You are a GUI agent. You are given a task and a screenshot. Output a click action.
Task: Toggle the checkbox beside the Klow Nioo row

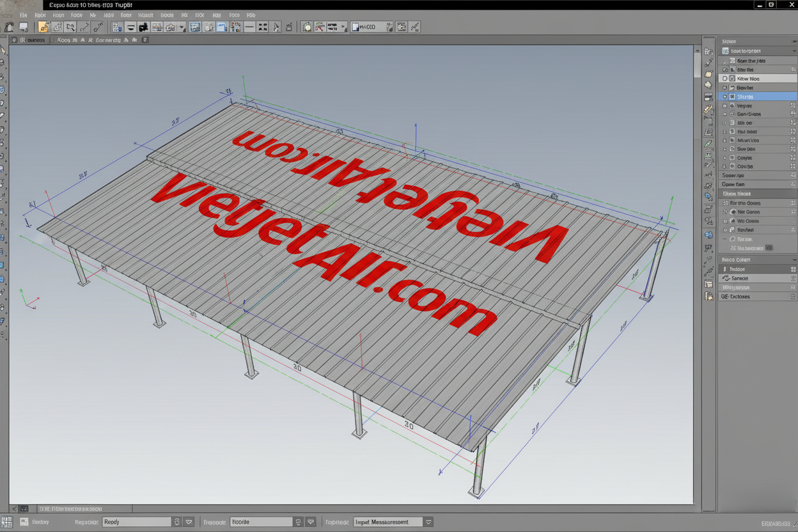[x=725, y=79]
